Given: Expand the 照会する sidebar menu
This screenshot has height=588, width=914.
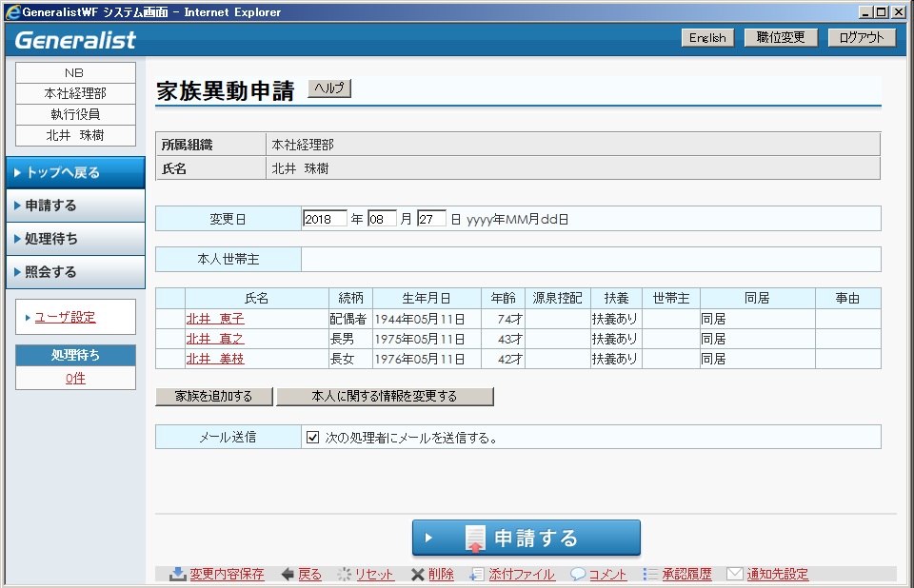Looking at the screenshot, I should (x=74, y=272).
